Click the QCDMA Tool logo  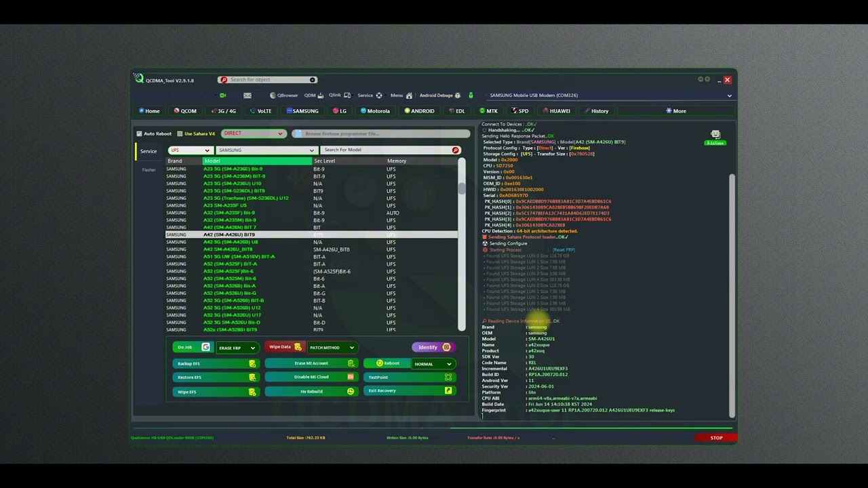139,79
